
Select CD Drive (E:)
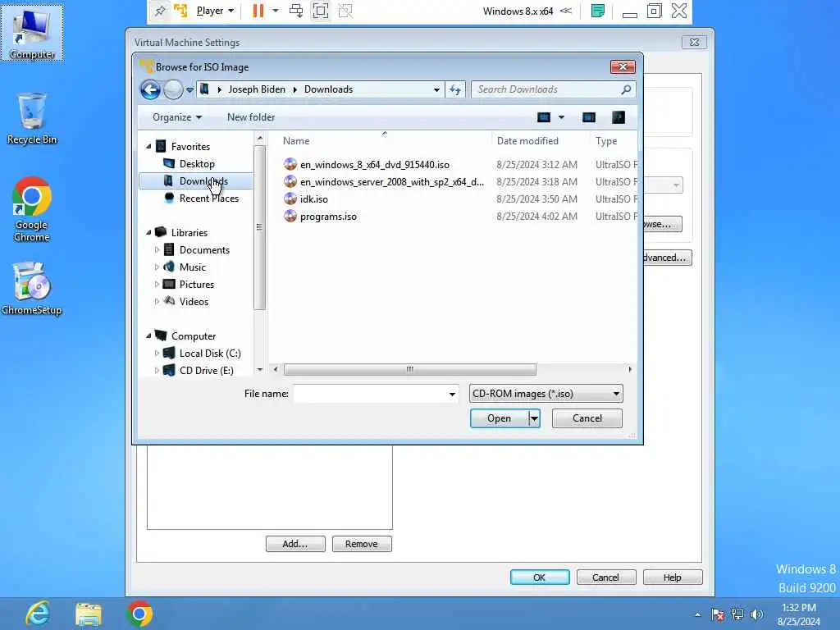click(206, 370)
